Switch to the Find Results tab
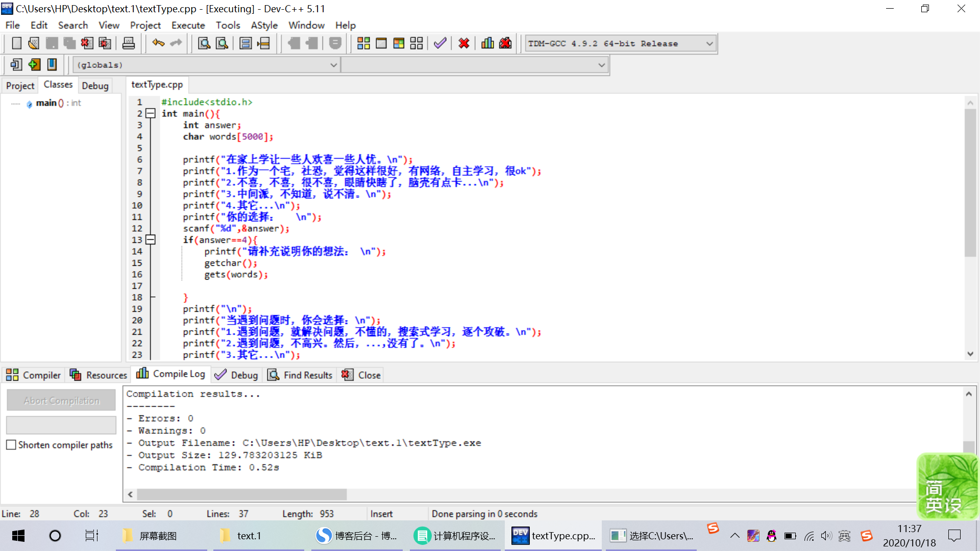 (300, 375)
